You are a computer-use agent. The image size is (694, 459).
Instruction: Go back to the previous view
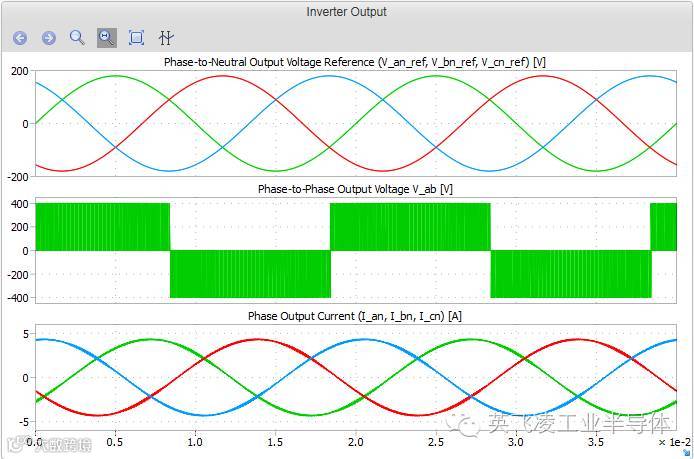(x=20, y=38)
